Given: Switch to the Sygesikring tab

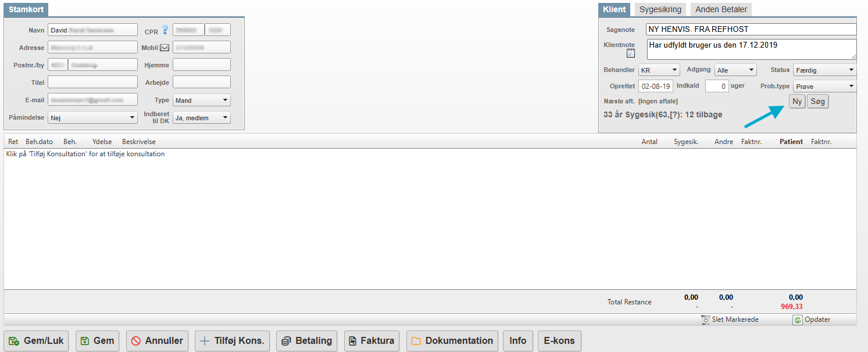Looking at the screenshot, I should [660, 9].
